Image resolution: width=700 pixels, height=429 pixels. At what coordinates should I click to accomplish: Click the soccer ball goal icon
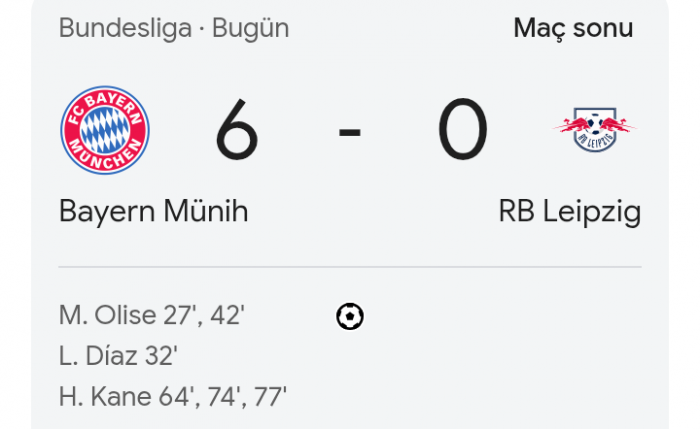pyautogui.click(x=350, y=317)
